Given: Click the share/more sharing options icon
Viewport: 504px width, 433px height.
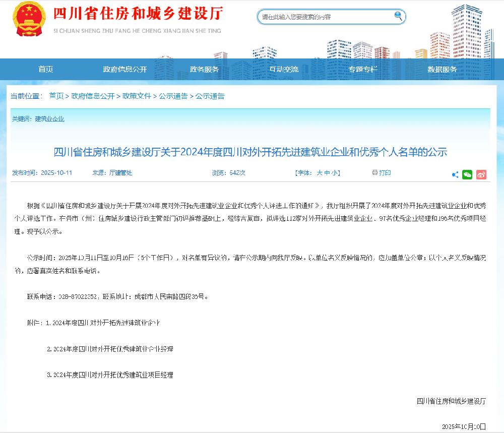Looking at the screenshot, I should [x=454, y=173].
